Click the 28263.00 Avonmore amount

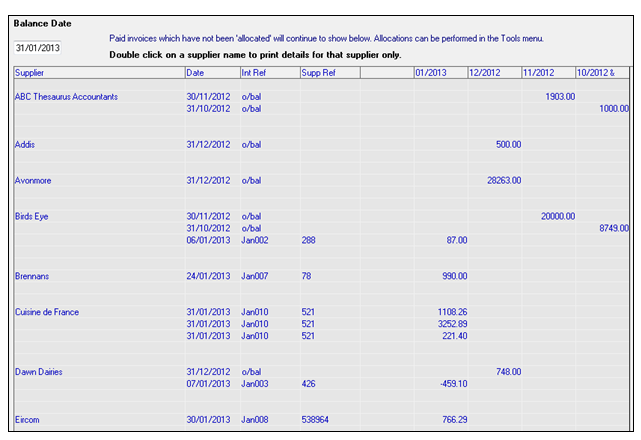click(504, 181)
